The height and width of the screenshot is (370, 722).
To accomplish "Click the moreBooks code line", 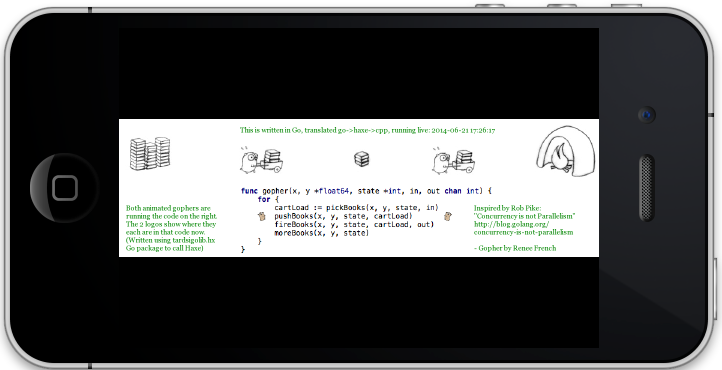I will click(321, 233).
